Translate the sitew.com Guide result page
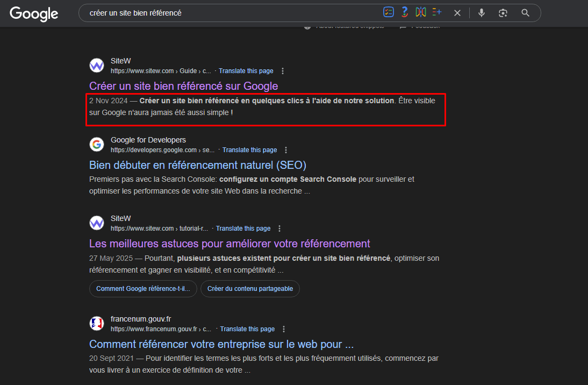 click(x=246, y=71)
